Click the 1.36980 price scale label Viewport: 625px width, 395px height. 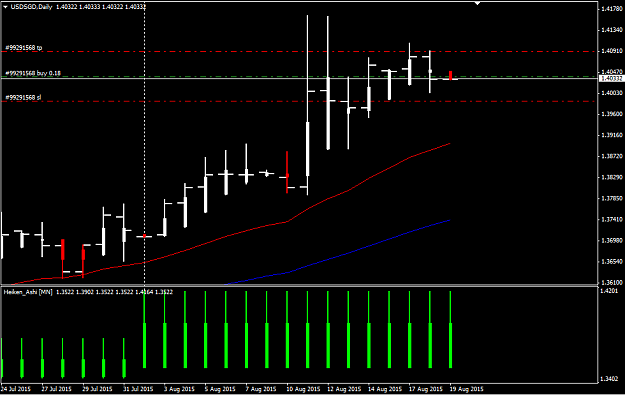pyautogui.click(x=612, y=240)
